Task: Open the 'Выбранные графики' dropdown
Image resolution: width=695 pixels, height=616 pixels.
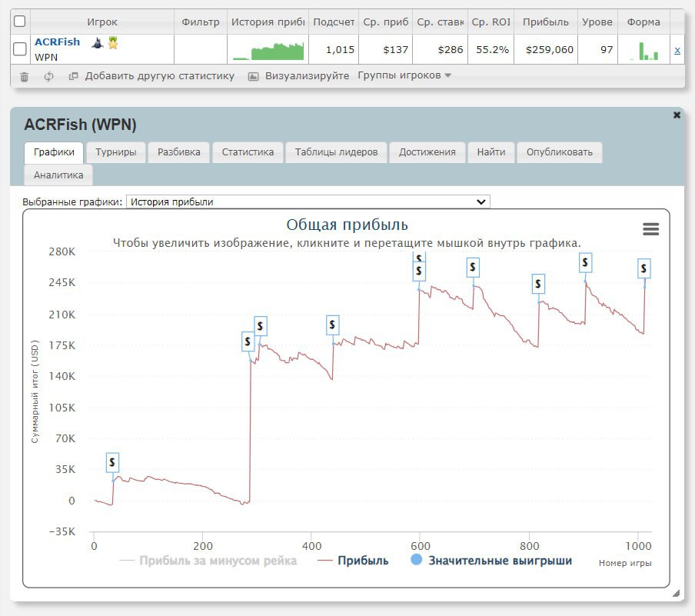Action: point(308,201)
